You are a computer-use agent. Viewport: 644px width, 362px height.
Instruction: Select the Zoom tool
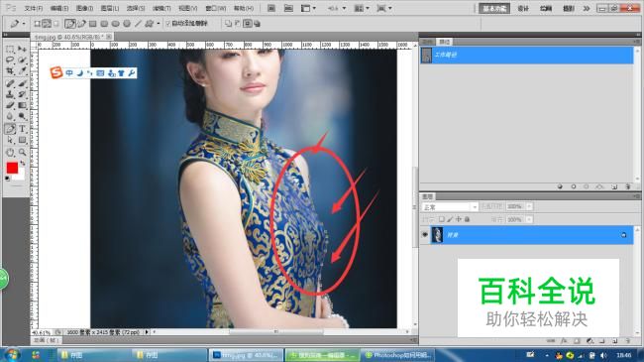click(22, 152)
